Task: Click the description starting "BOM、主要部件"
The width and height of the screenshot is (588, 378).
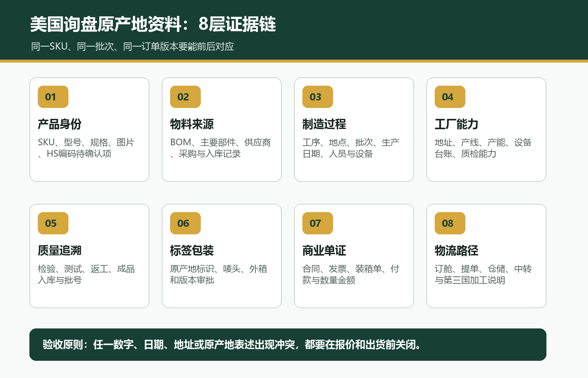Action: (x=220, y=148)
